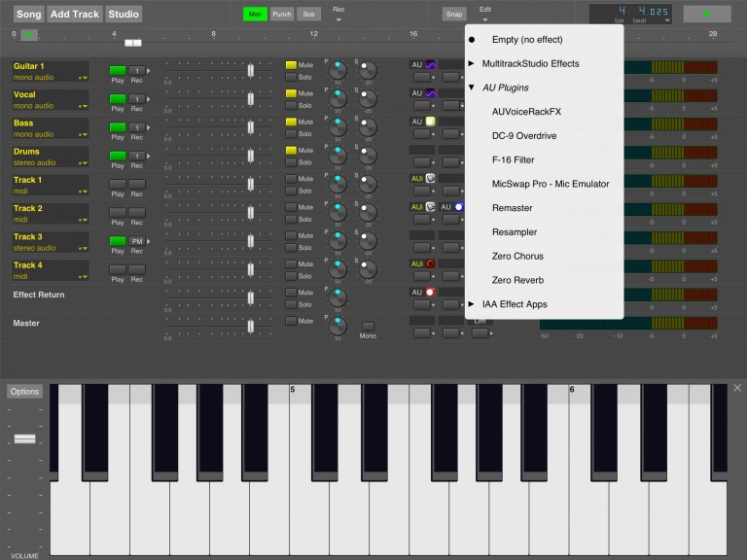The image size is (747, 560).
Task: Collapse the AU Plugins group
Action: (515, 87)
